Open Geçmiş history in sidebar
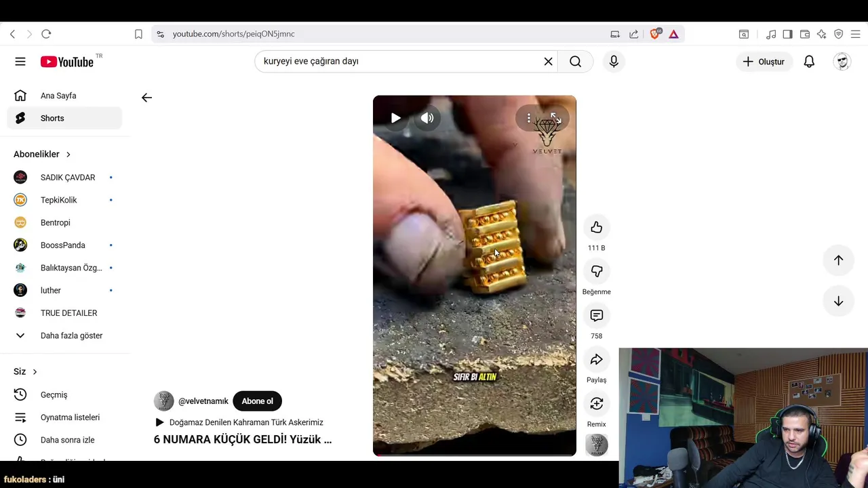This screenshot has width=868, height=488. (x=64, y=394)
